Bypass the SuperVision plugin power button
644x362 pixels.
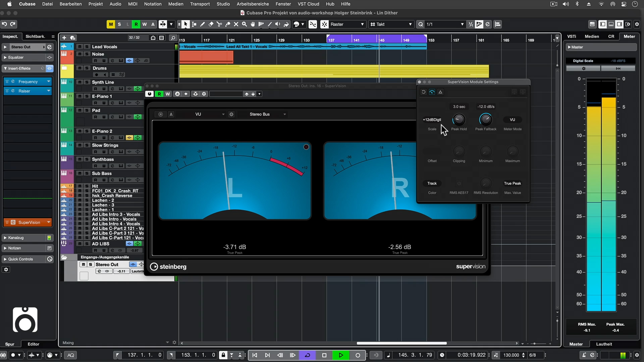tap(150, 94)
